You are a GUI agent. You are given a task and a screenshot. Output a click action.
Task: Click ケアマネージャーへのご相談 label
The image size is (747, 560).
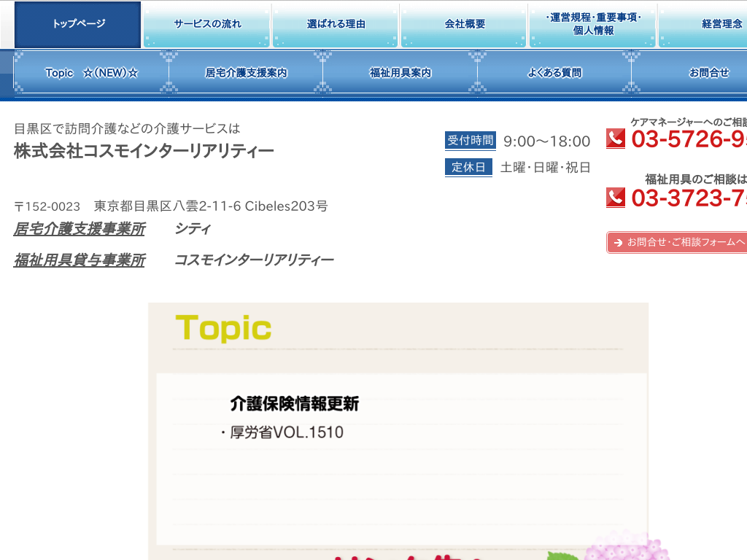point(689,122)
